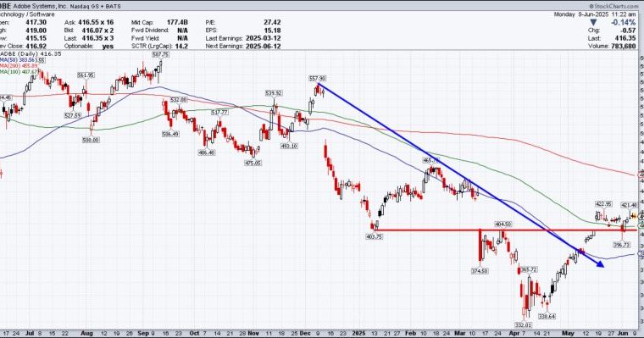Screen dimensions: 644x338
Task: Click the 396.73 price label
Action: pyautogui.click(x=621, y=245)
